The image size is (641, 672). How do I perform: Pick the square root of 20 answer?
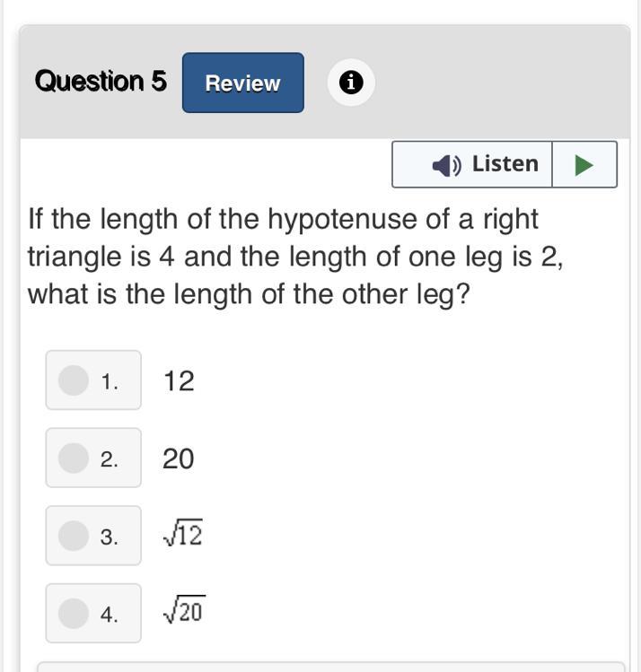click(184, 610)
